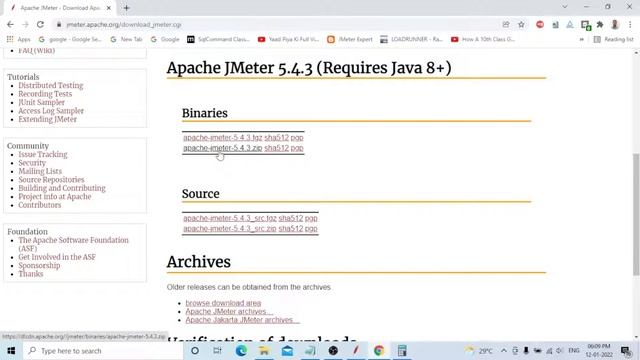Open Chrome three-dot menu
The image size is (640, 360).
630,25
